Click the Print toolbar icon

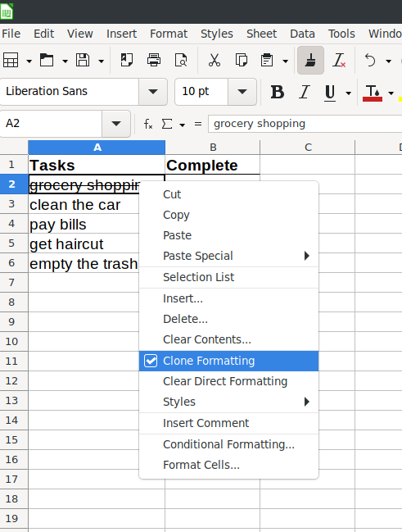click(154, 61)
